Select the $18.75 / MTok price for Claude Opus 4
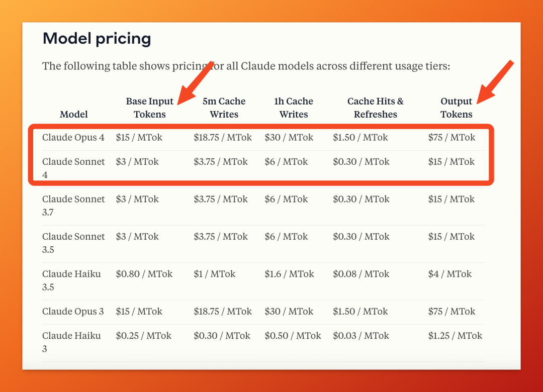 tap(223, 138)
